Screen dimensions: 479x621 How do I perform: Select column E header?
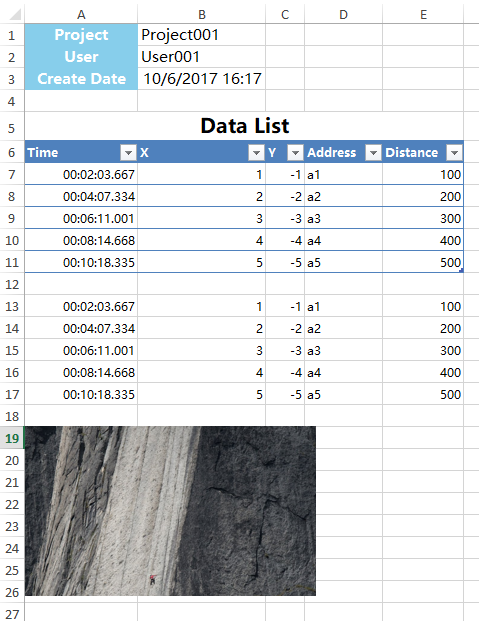(423, 15)
